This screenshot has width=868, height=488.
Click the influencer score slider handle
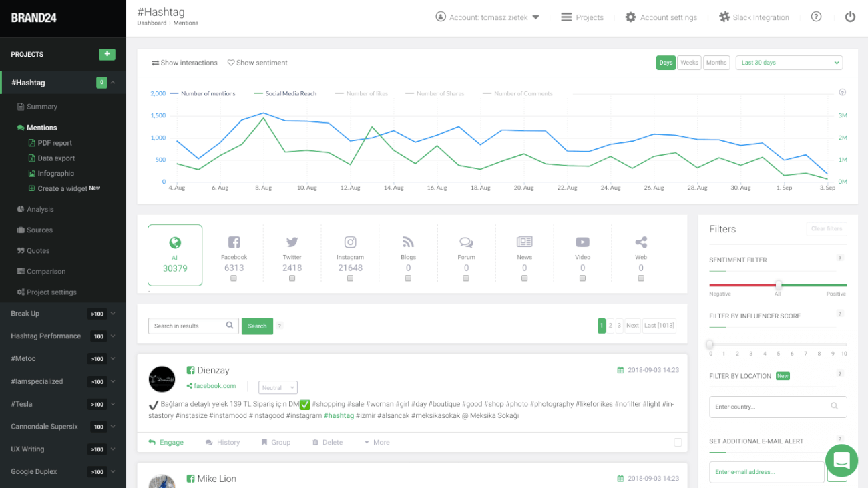point(710,344)
